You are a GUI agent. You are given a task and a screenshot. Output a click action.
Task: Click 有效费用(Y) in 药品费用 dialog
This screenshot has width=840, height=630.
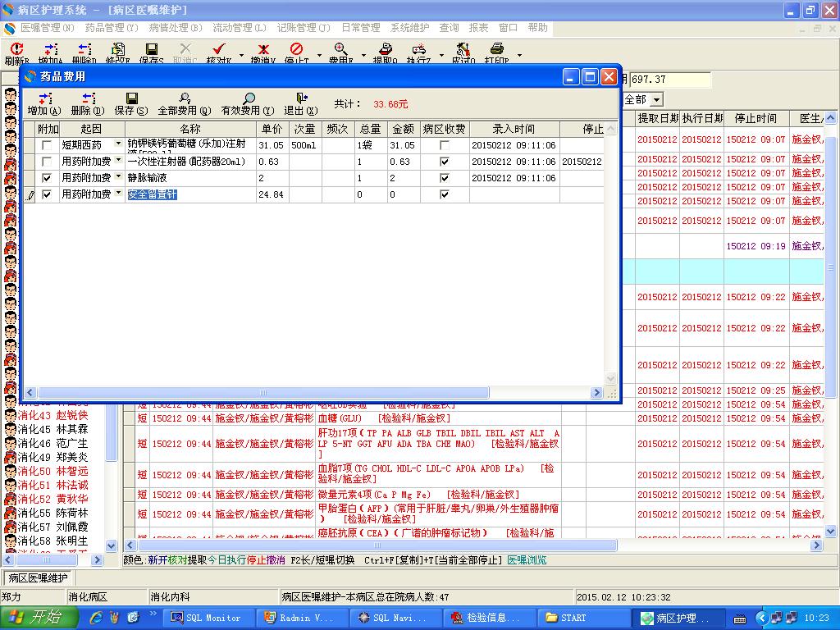(x=248, y=104)
